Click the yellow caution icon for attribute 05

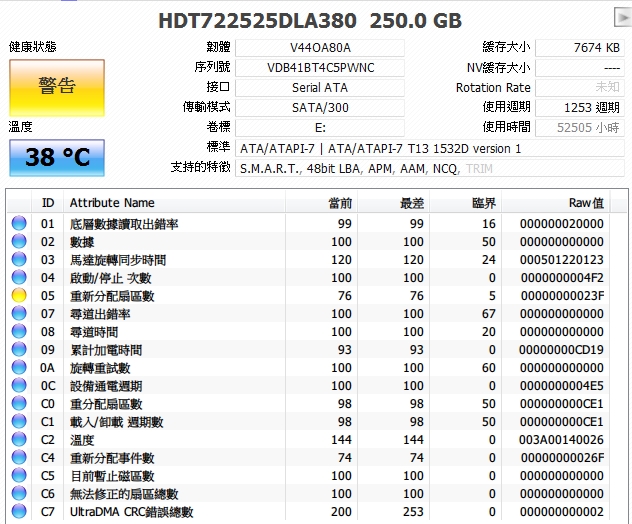tap(18, 296)
